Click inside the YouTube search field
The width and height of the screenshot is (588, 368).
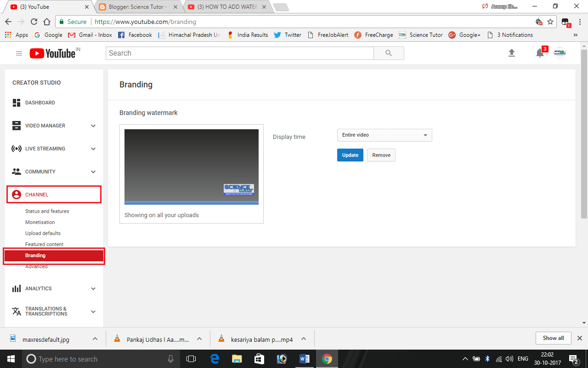point(239,53)
